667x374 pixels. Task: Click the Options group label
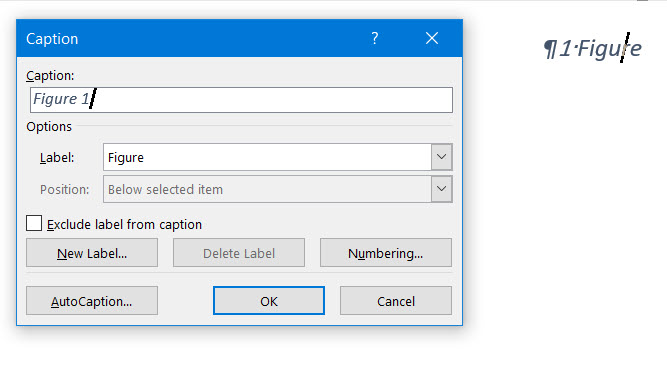pyautogui.click(x=49, y=127)
